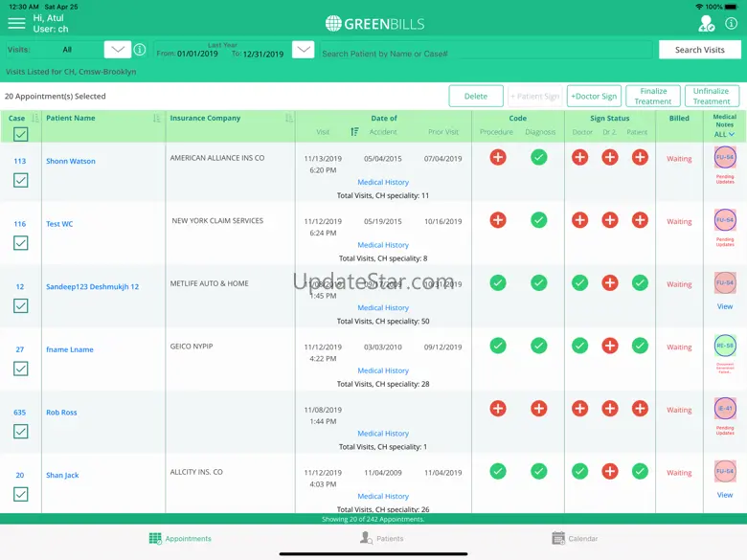Open Medical Notes ALL filter dropdown

pos(724,134)
